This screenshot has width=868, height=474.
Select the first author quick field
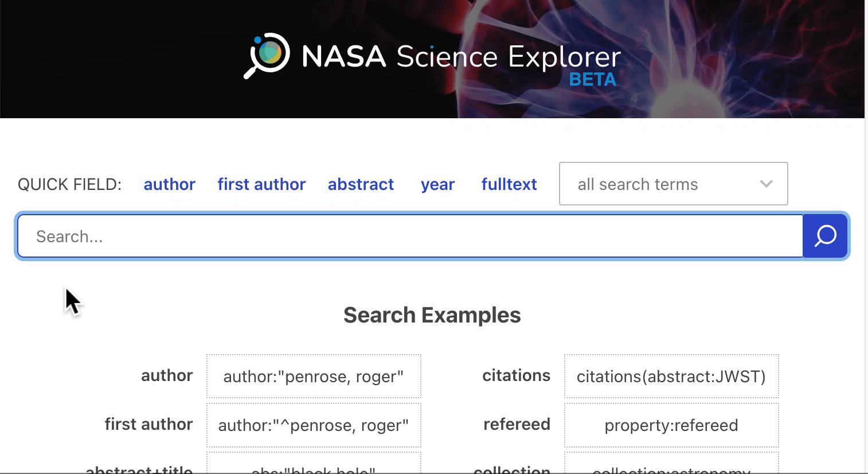[x=261, y=184]
